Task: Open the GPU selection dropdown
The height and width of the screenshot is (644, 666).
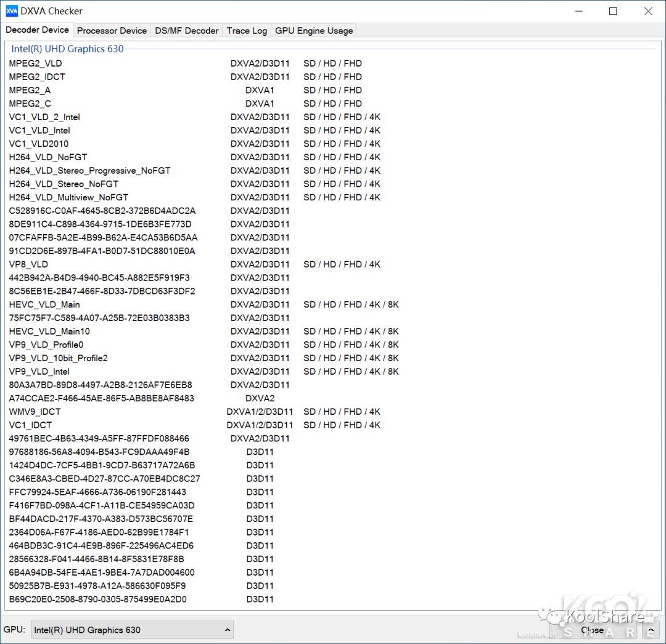Action: 132,630
